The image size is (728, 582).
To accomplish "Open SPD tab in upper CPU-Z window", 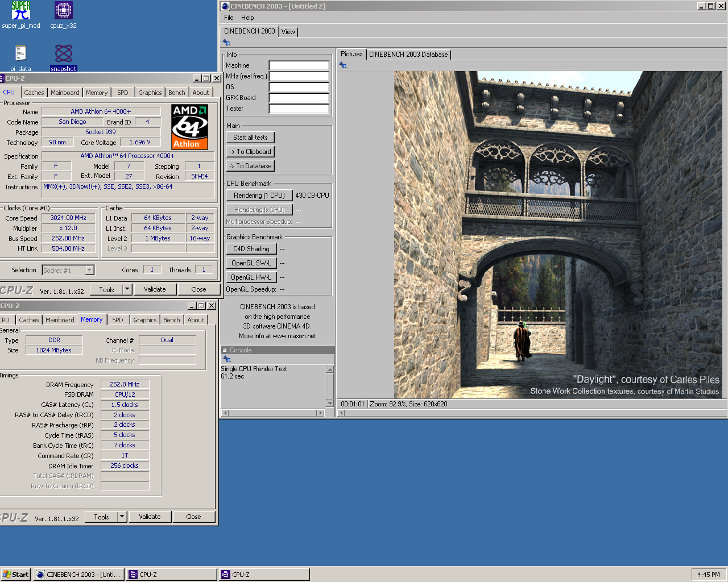I will [x=123, y=93].
